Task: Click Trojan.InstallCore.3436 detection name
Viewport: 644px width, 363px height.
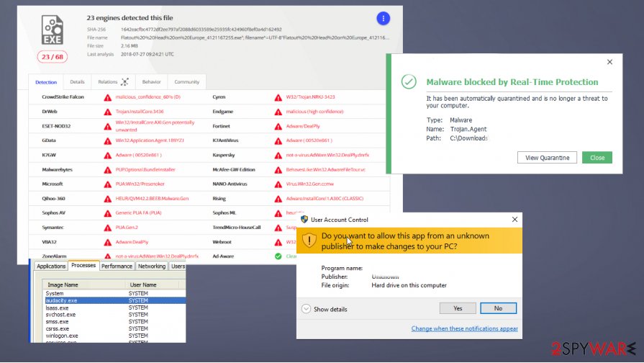Action: (139, 112)
